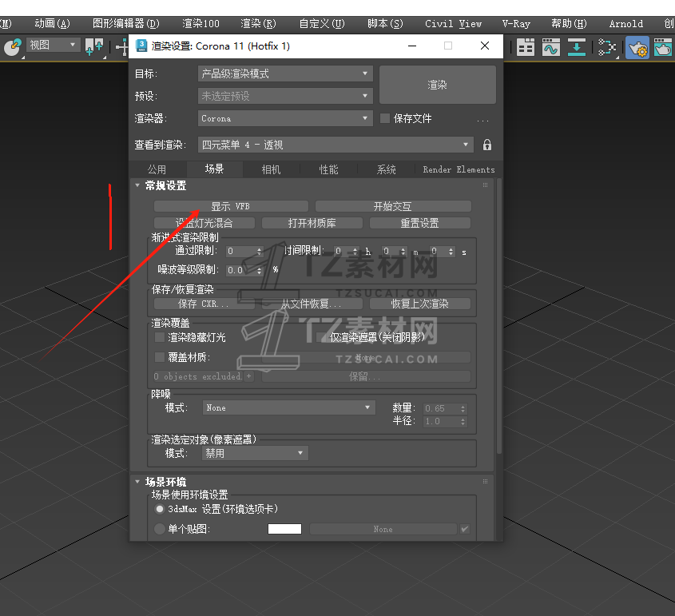
Task: Click the teal down-arrow toolbar icon
Action: (x=577, y=47)
